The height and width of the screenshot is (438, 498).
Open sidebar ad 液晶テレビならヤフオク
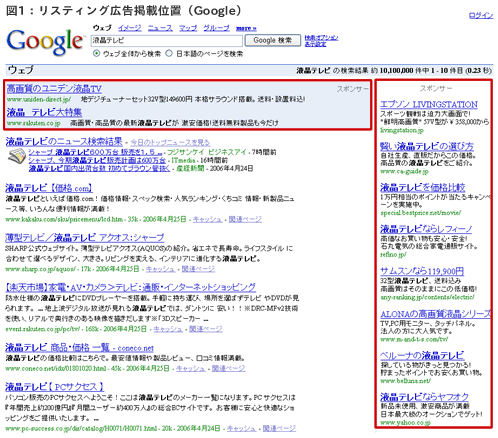tap(424, 397)
